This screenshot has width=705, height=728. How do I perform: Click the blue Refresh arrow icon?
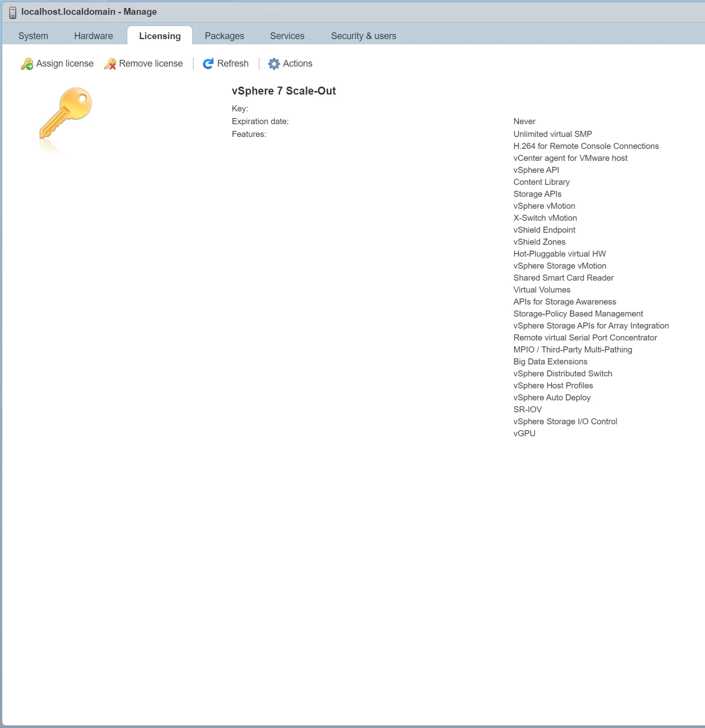point(208,64)
